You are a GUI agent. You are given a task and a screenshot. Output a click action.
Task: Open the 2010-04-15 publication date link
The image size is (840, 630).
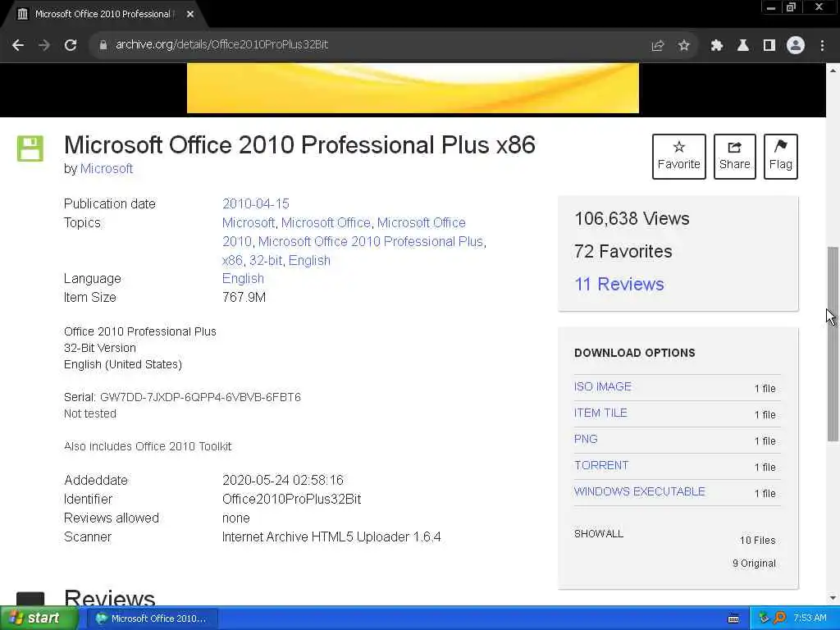click(256, 203)
